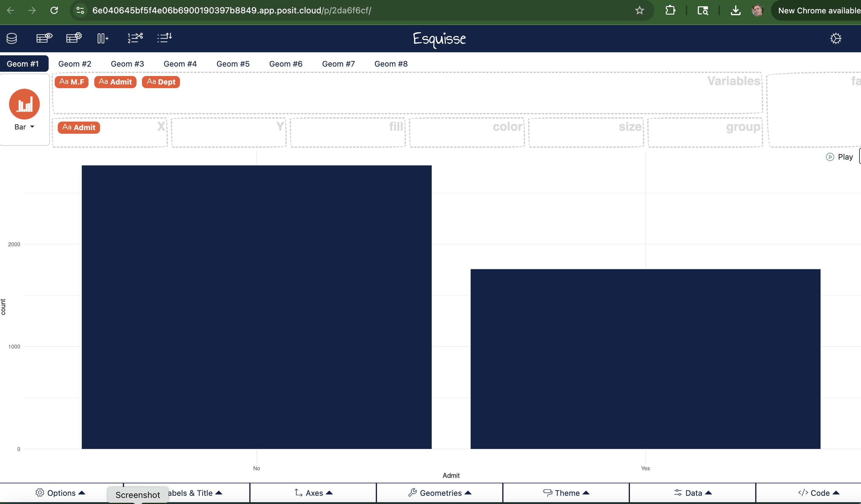Screen dimensions: 861x504
Task: Open the Code panel
Action: pos(819,493)
